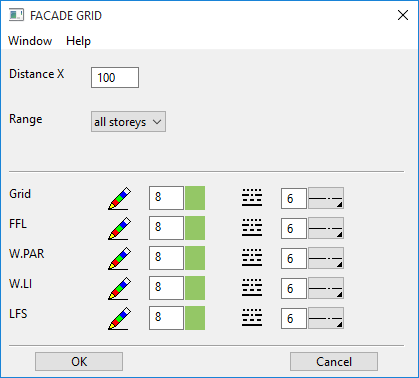Click the W.PAR row line type icon
The height and width of the screenshot is (378, 419).
[252, 258]
